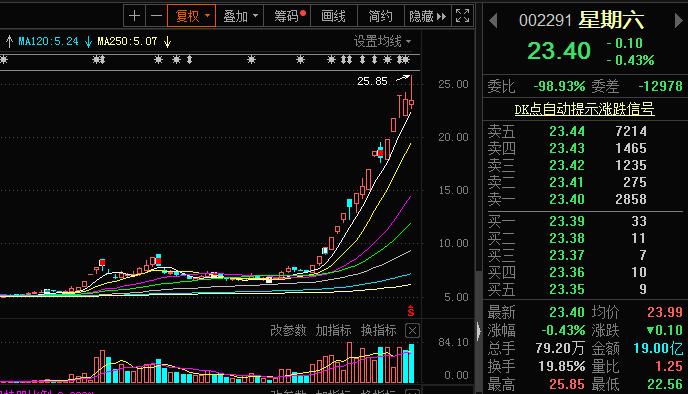This screenshot has width=688, height=394.
Task: Click 均价 value 23.99
Action: tap(665, 312)
